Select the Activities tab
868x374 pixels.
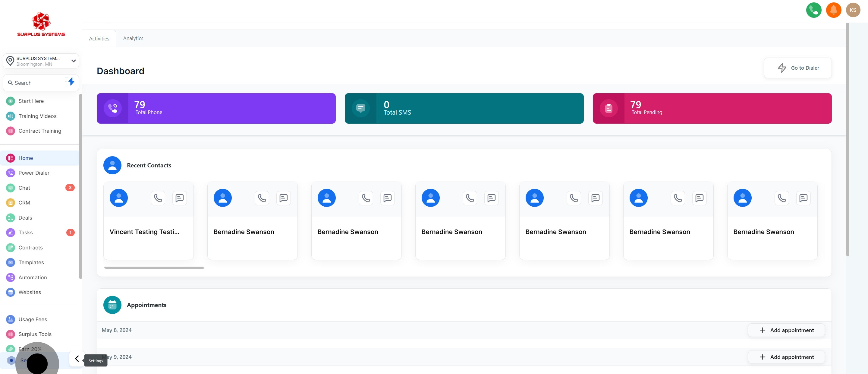(x=99, y=39)
